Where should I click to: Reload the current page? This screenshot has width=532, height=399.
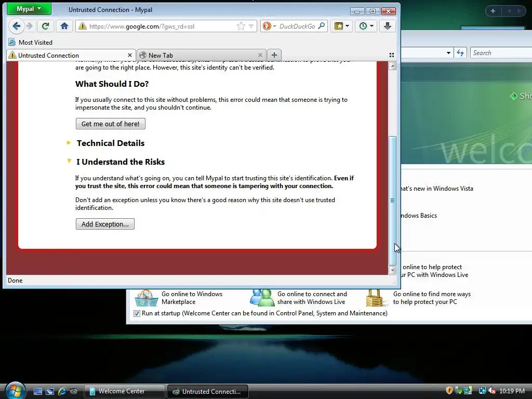coord(46,26)
